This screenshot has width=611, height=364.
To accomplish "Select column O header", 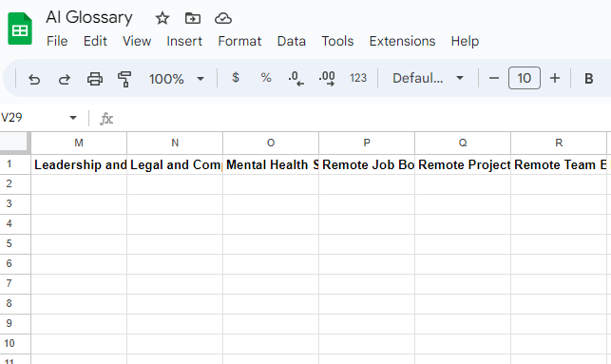I will tap(271, 143).
